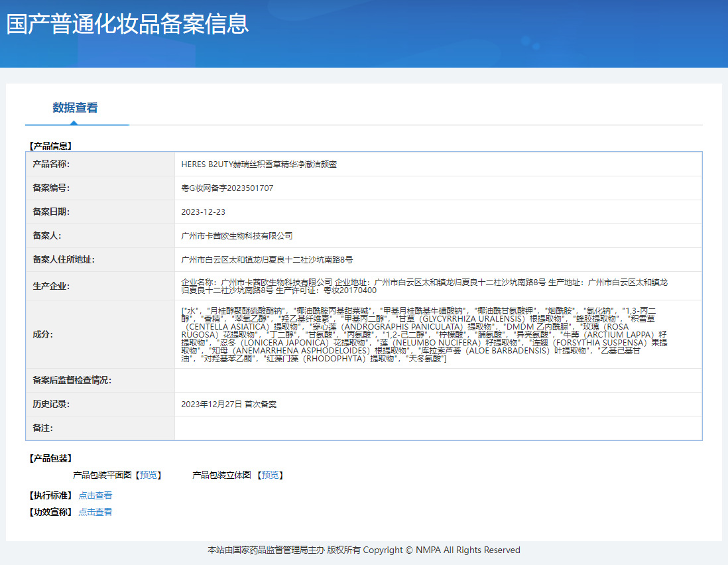Image resolution: width=728 pixels, height=565 pixels.
Task: Select the ingredients list text
Action: click(424, 335)
